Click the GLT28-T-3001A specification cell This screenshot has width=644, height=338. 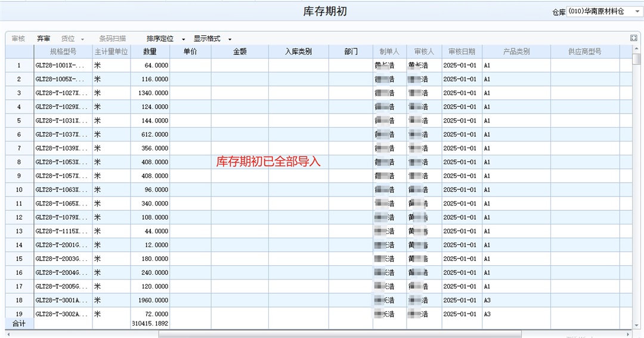pos(63,300)
